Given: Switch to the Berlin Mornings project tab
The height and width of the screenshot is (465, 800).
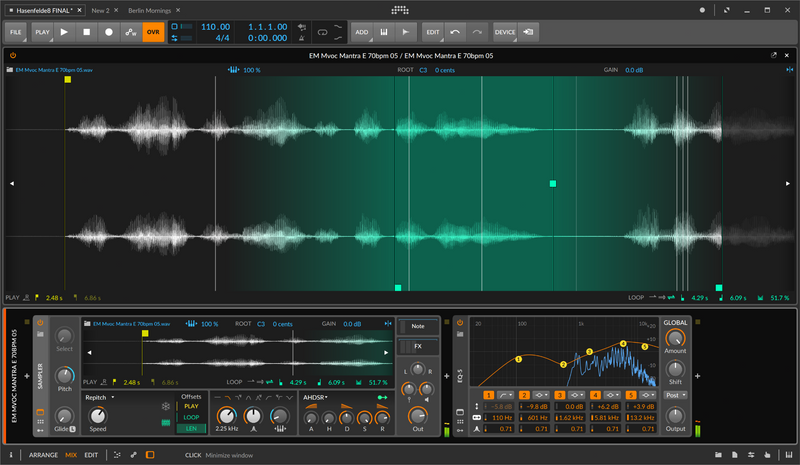Looking at the screenshot, I should [x=149, y=10].
